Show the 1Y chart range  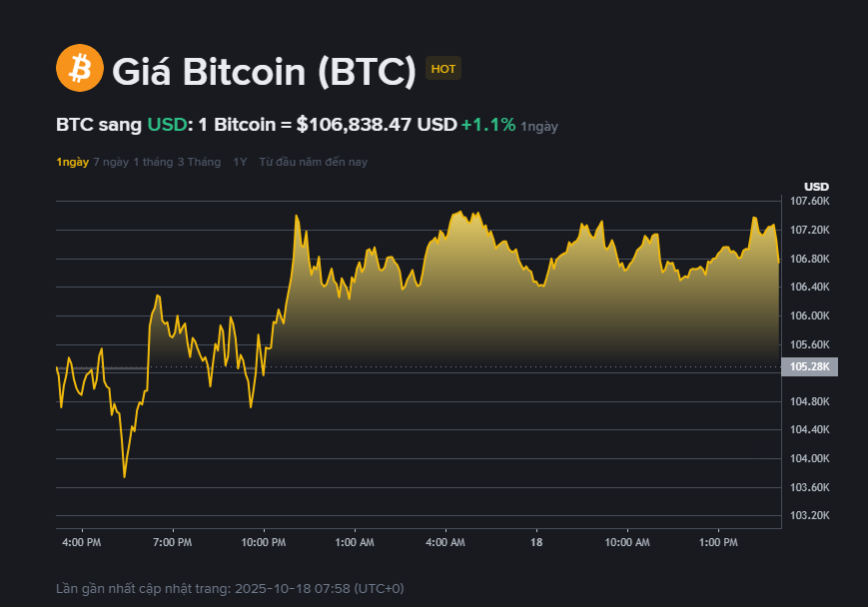[240, 162]
